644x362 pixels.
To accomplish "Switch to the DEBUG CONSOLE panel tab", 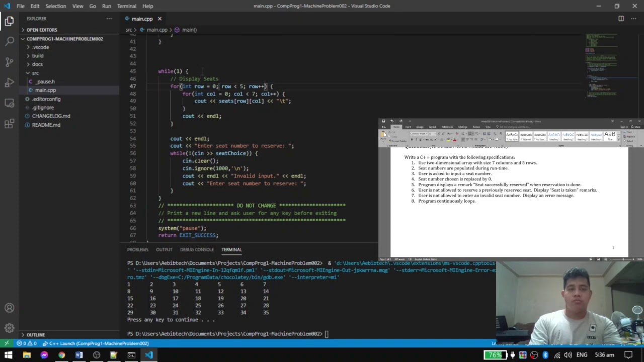I will click(x=197, y=249).
